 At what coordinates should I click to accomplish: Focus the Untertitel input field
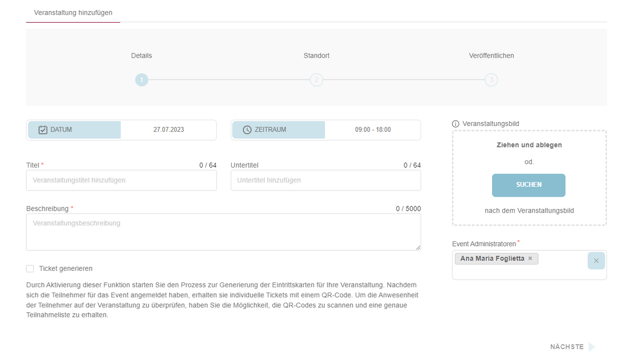pyautogui.click(x=325, y=180)
